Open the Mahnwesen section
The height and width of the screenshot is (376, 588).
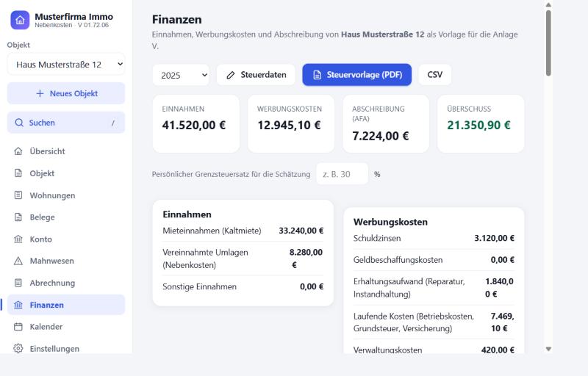tap(66, 261)
